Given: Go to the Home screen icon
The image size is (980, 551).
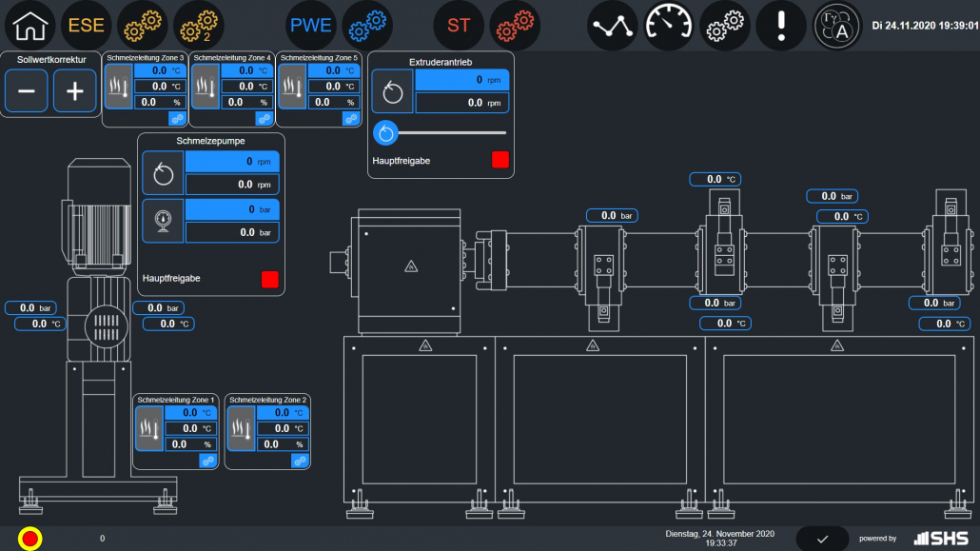Looking at the screenshot, I should (30, 26).
